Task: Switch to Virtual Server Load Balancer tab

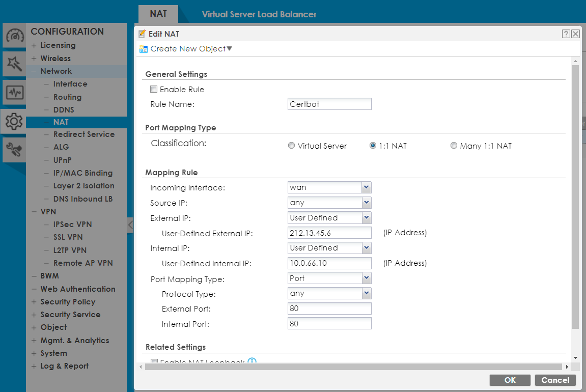Action: (x=259, y=15)
